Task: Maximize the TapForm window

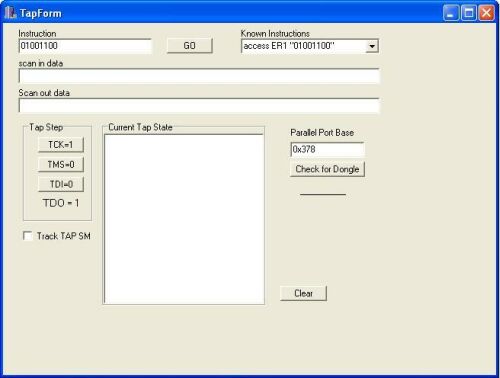Action: pos(469,13)
